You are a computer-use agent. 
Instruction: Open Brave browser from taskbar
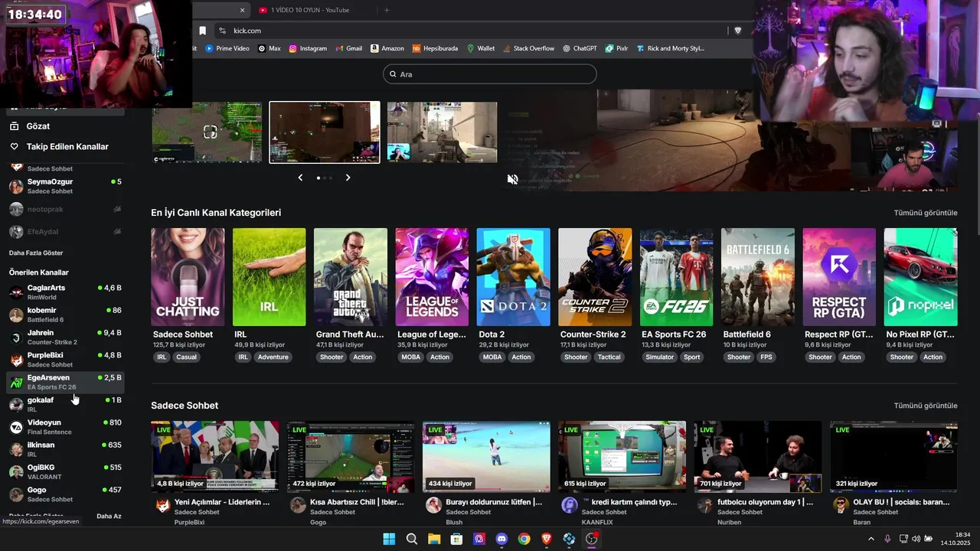point(547,539)
